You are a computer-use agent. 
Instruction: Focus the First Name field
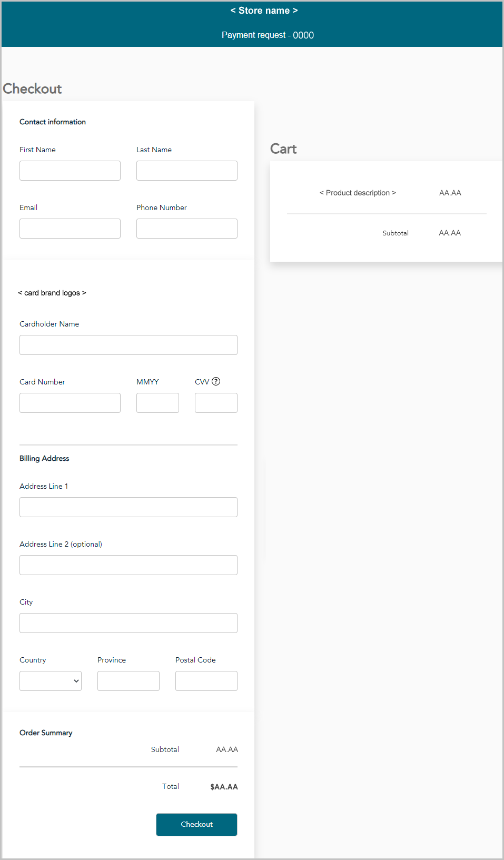(70, 171)
